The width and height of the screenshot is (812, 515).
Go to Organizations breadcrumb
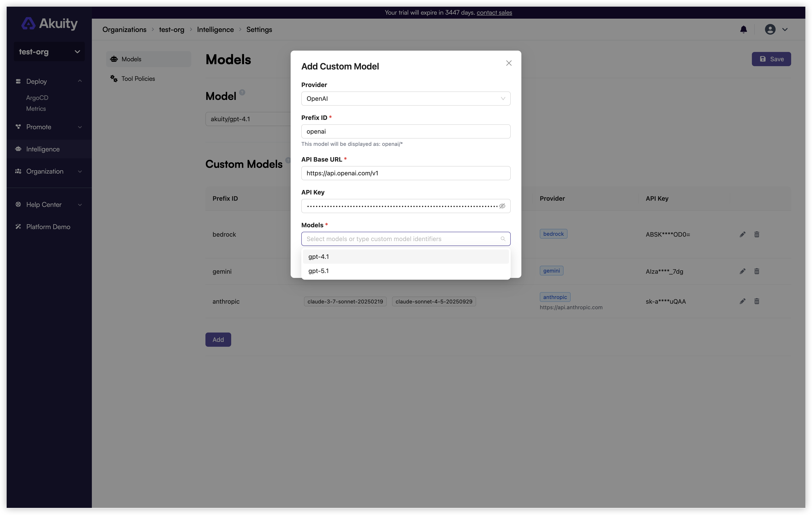[x=124, y=29]
